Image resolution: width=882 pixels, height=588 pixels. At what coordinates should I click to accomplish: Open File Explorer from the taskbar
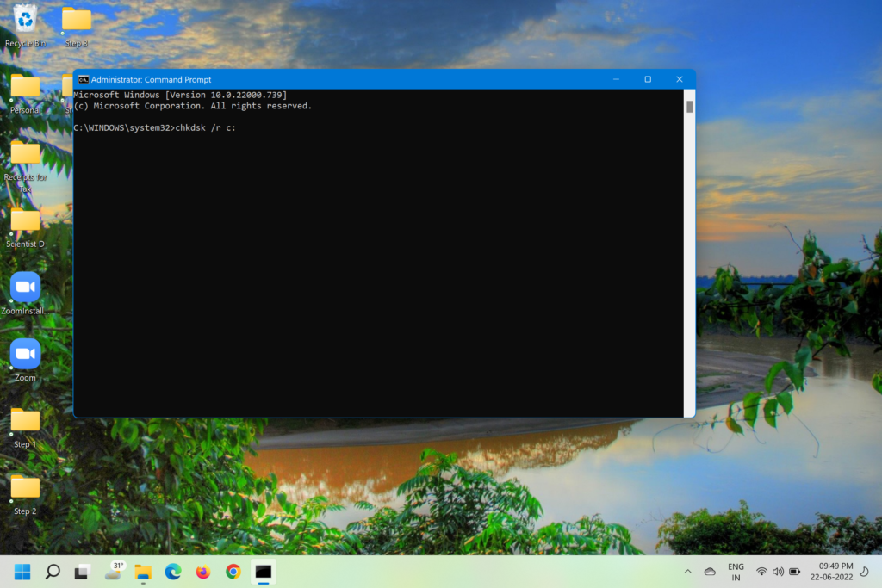143,572
